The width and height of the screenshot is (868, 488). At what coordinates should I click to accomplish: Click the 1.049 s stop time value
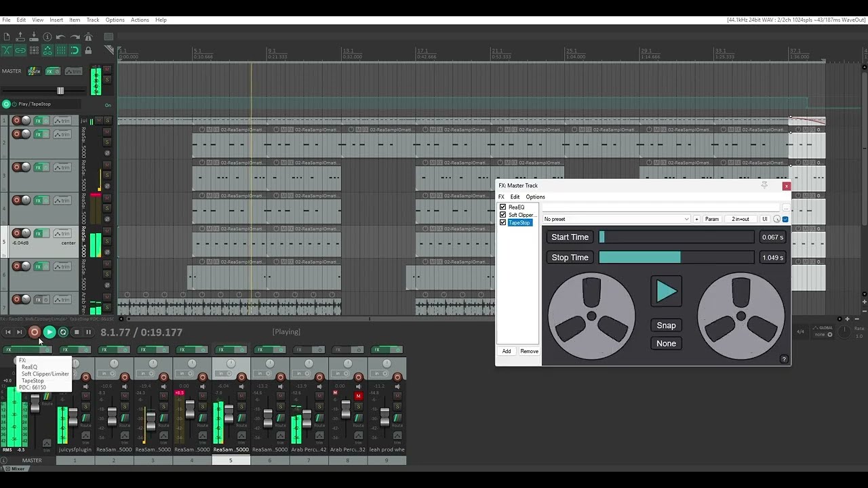[772, 258]
